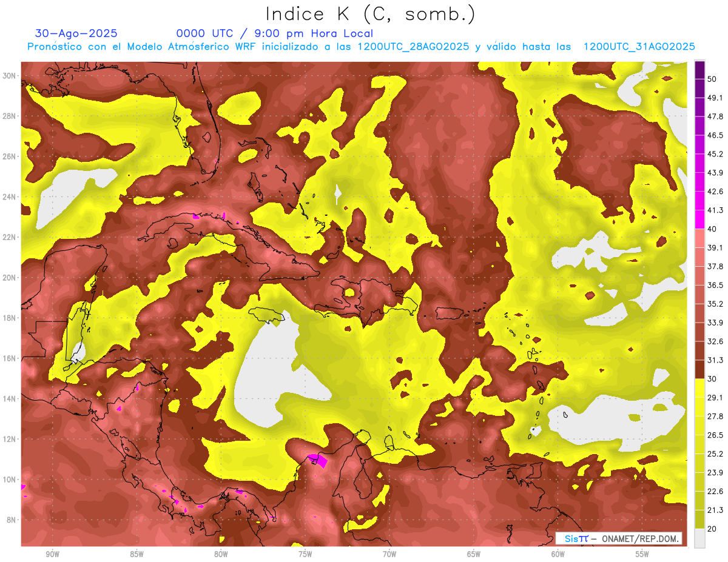The image size is (728, 562).
Task: Click the colorbar value '22.6'
Action: (x=715, y=491)
